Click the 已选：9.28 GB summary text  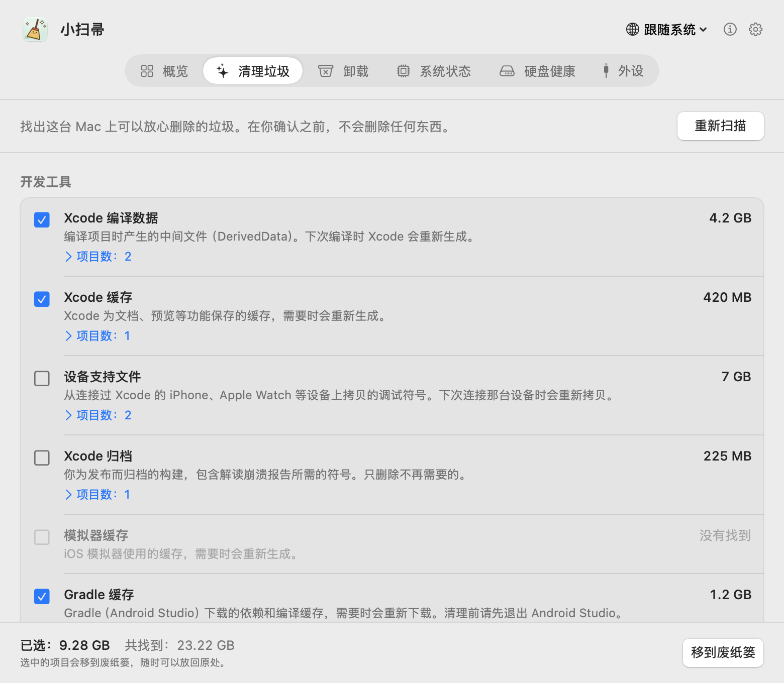65,645
